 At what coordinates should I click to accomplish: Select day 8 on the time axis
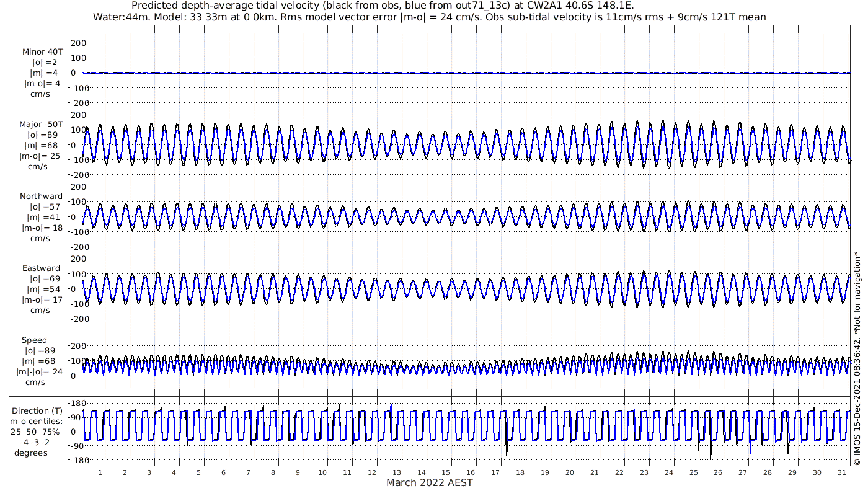(273, 472)
